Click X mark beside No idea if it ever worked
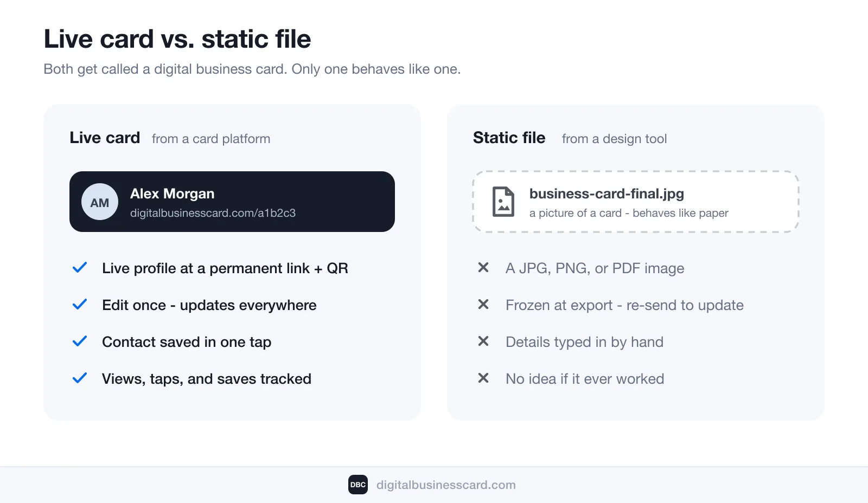The image size is (868, 503). pyautogui.click(x=483, y=378)
